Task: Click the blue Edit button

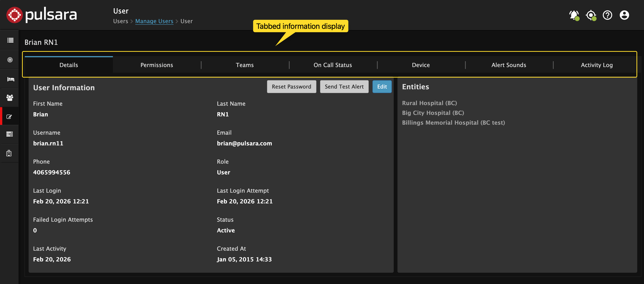Action: pyautogui.click(x=382, y=86)
